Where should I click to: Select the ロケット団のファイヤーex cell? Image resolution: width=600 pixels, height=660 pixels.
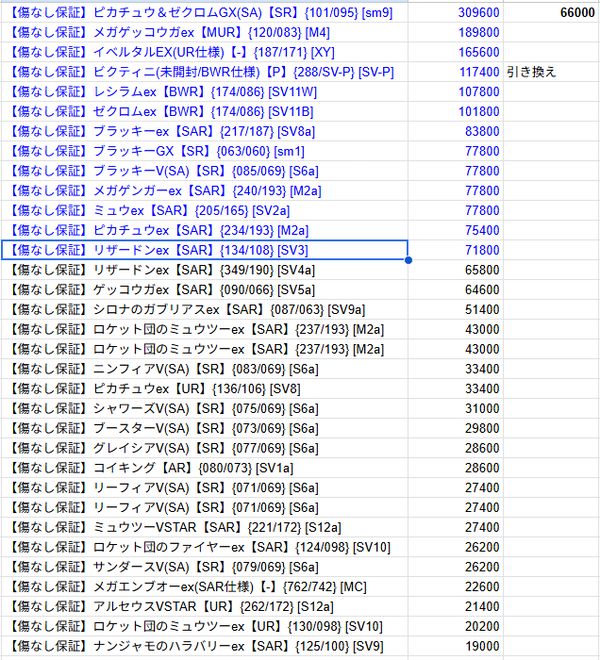click(x=204, y=547)
